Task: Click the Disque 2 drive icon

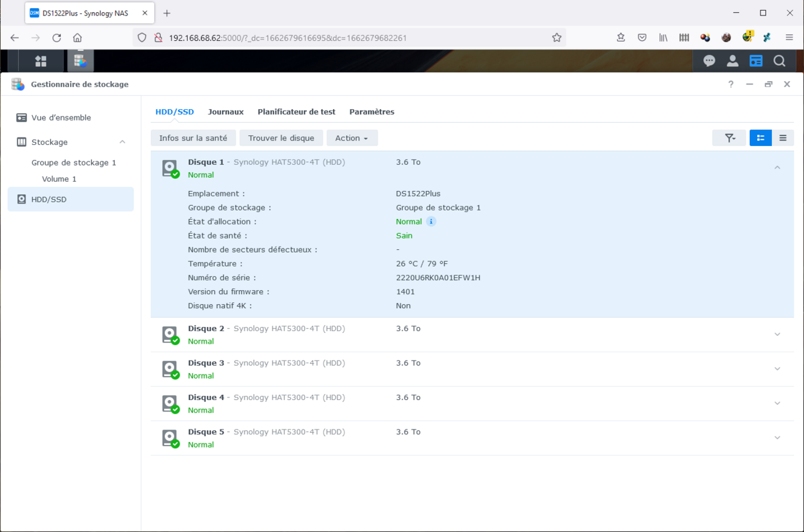Action: point(170,334)
